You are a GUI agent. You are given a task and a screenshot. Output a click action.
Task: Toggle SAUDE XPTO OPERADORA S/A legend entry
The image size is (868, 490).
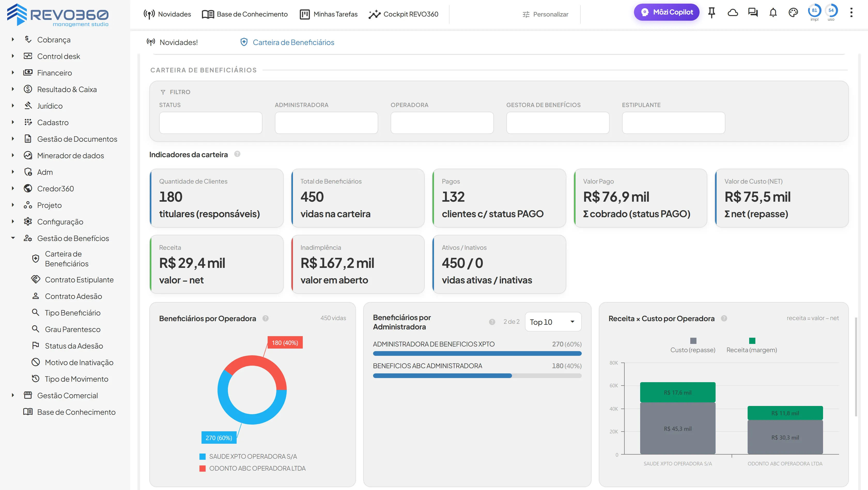point(248,456)
